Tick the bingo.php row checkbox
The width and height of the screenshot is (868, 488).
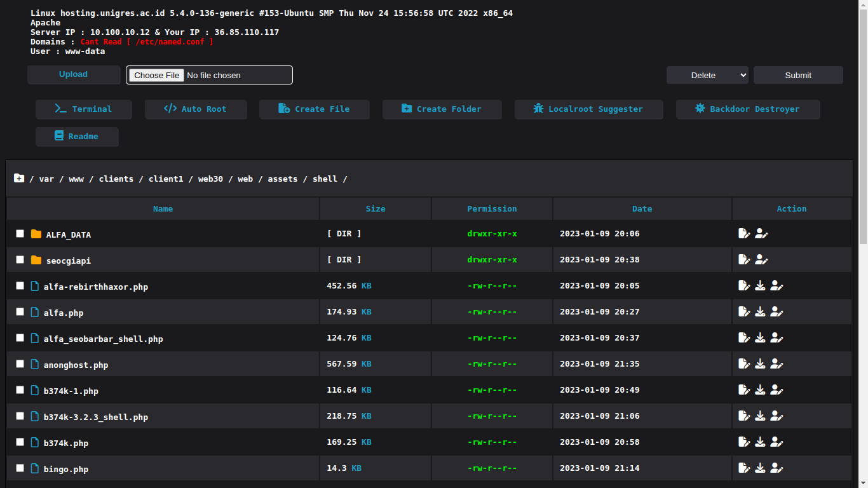tap(20, 468)
